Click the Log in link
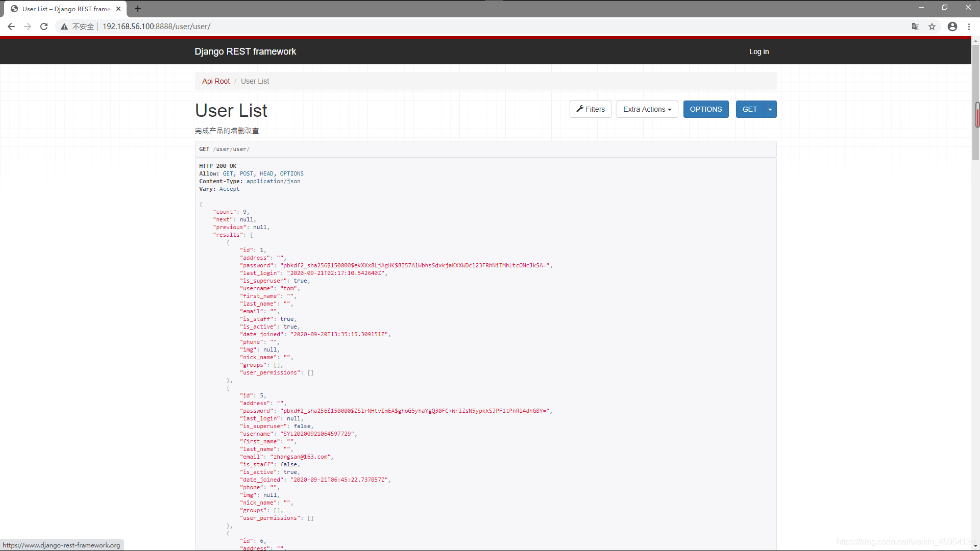Viewport: 980px width, 551px height. pyautogui.click(x=758, y=52)
